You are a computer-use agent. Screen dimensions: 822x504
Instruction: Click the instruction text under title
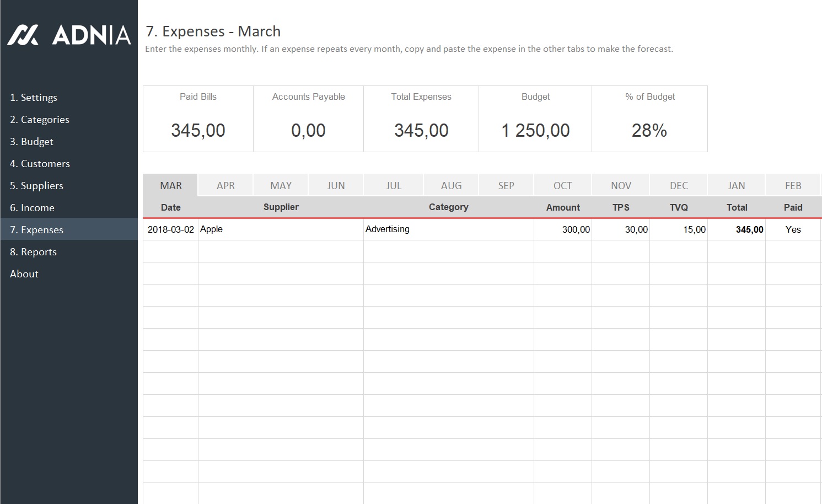coord(409,49)
